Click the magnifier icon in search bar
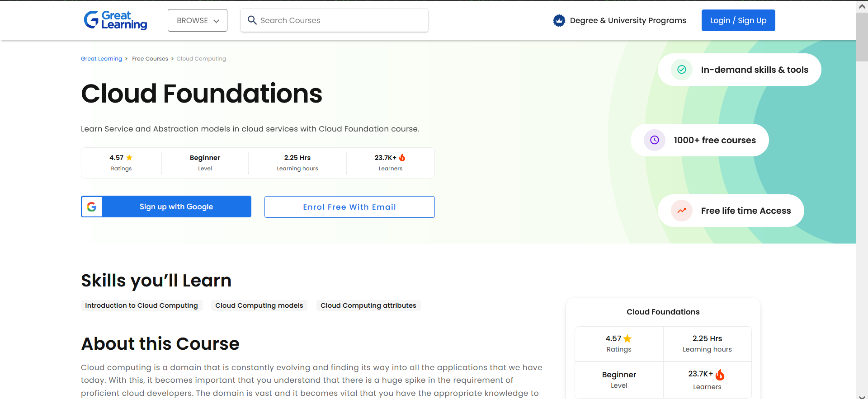 click(252, 20)
